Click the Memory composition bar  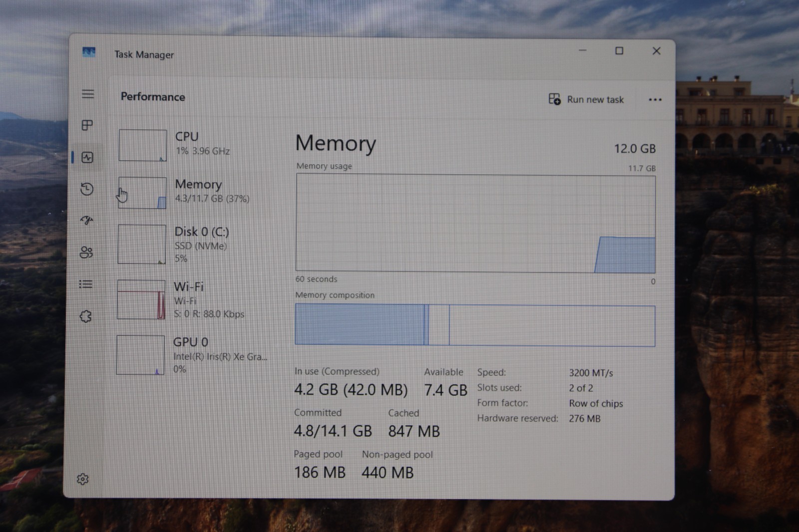coord(475,325)
